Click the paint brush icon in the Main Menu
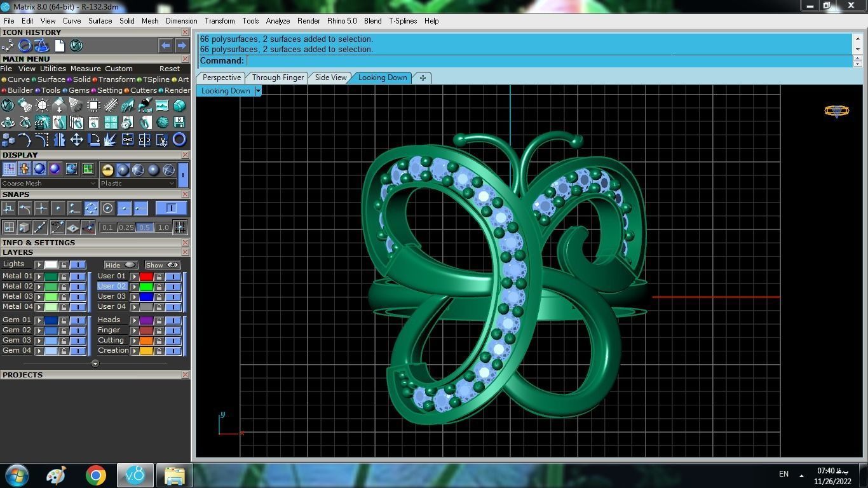Viewport: 868px width, 488px height. point(145,105)
